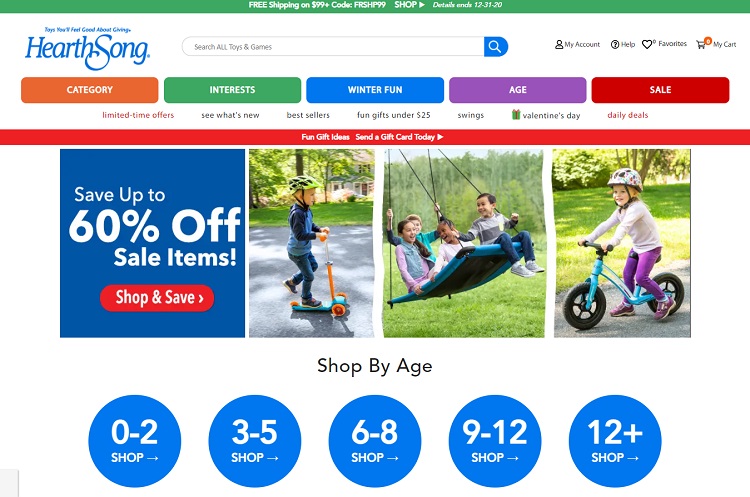
Task: Open My Account via person icon
Action: [559, 44]
